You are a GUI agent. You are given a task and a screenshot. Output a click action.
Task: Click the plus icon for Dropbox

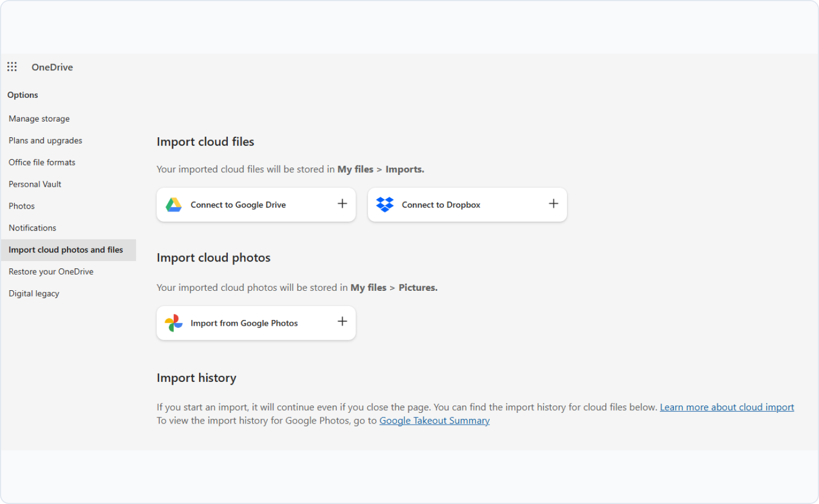click(553, 204)
